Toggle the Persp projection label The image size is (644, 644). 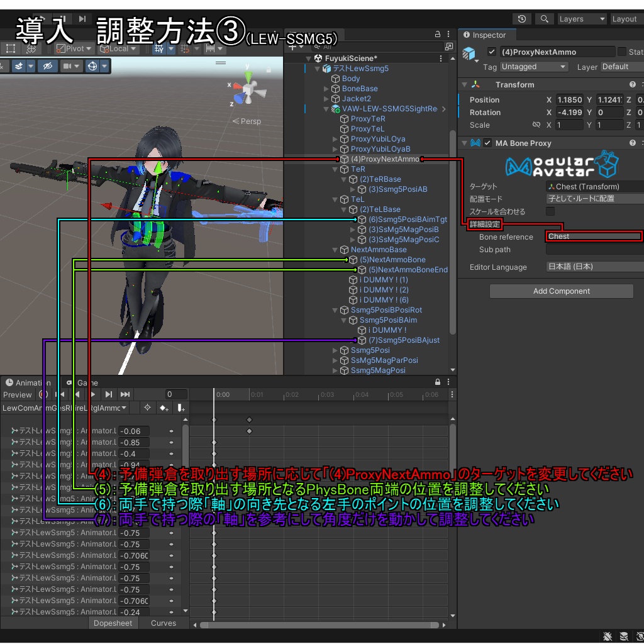click(247, 121)
